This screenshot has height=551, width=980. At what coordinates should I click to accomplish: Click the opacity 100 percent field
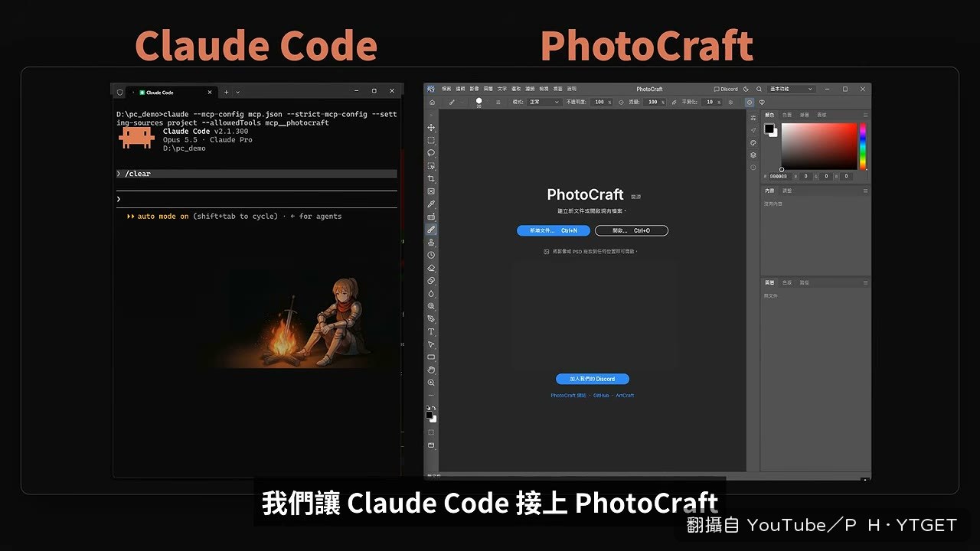[x=602, y=102]
